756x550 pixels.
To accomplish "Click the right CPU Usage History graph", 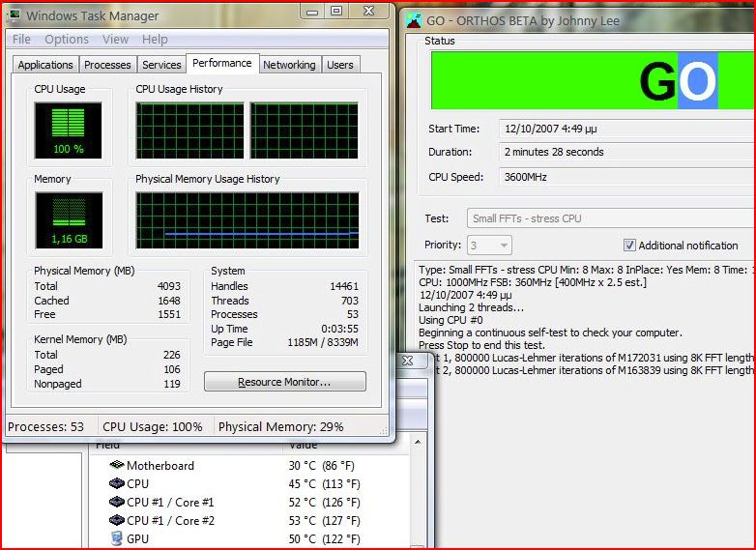I will (305, 130).
